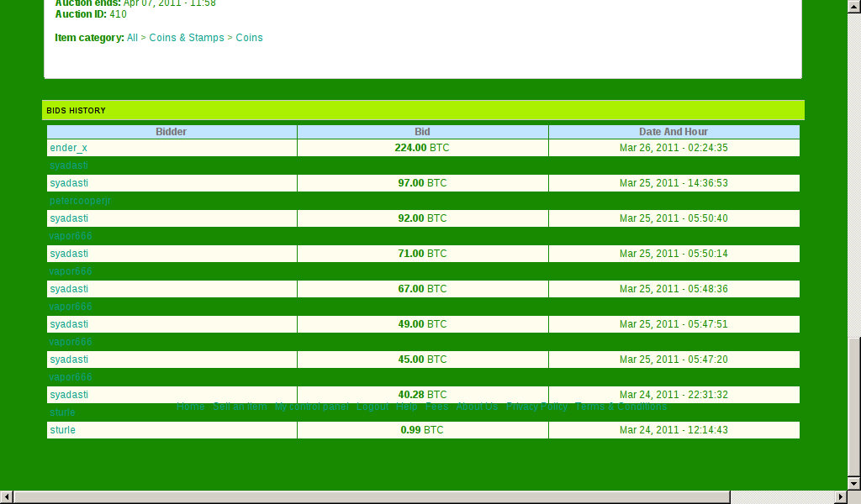
Task: Select the 92.00 BTC bid value
Action: (x=422, y=218)
